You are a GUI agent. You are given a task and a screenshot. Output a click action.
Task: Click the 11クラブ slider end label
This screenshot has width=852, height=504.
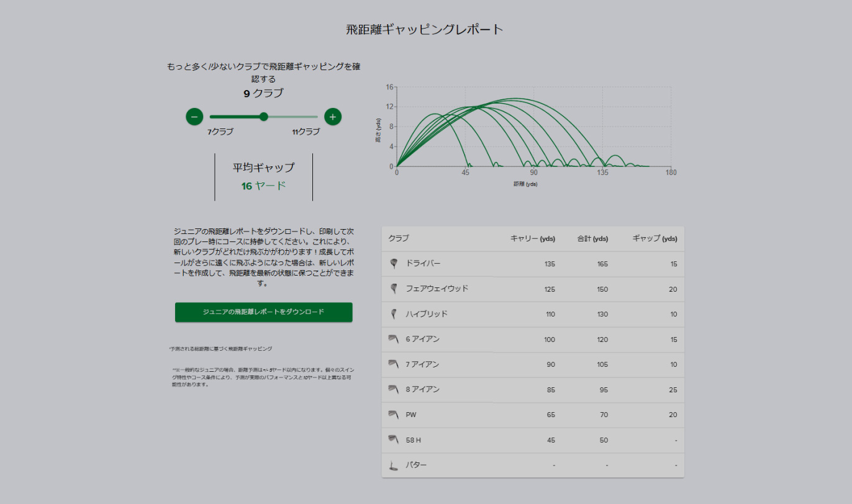tap(306, 132)
